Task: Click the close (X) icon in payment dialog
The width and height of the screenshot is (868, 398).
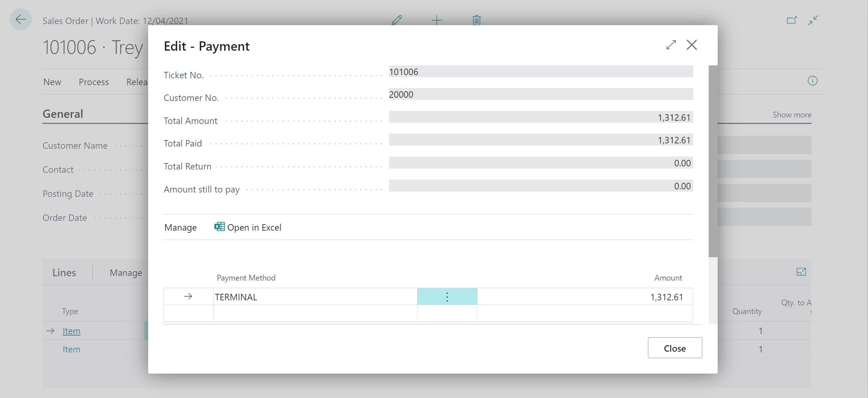Action: point(692,44)
